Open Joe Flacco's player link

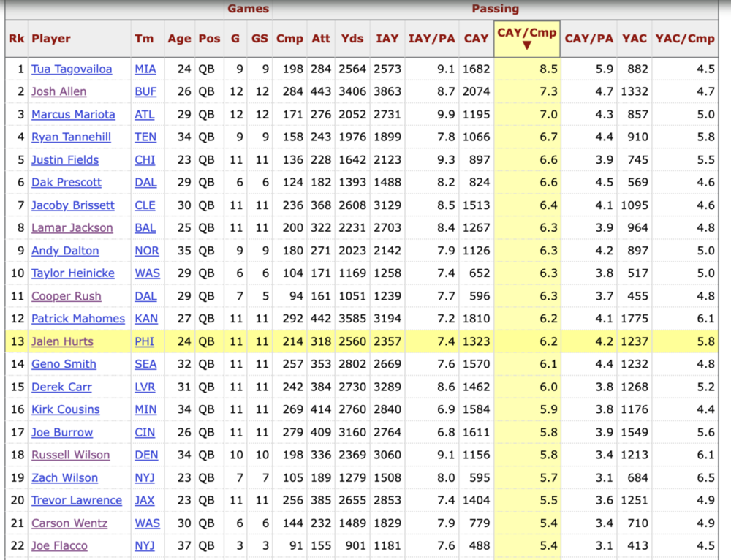tap(59, 545)
